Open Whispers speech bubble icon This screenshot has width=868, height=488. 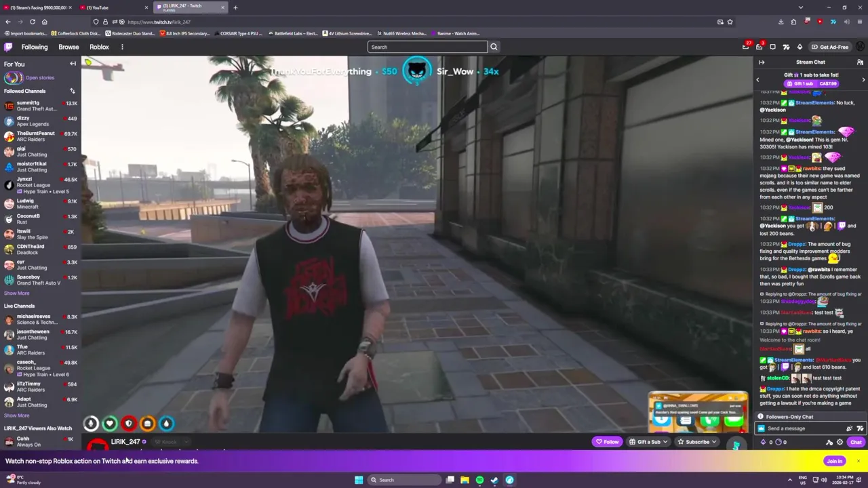point(772,47)
